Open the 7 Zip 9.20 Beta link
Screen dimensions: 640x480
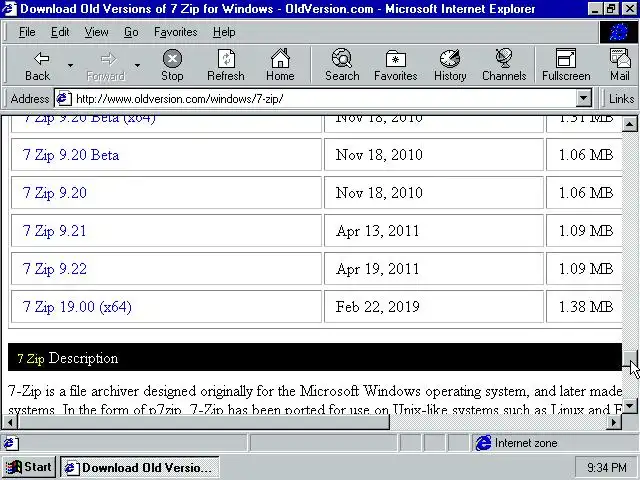[71, 155]
